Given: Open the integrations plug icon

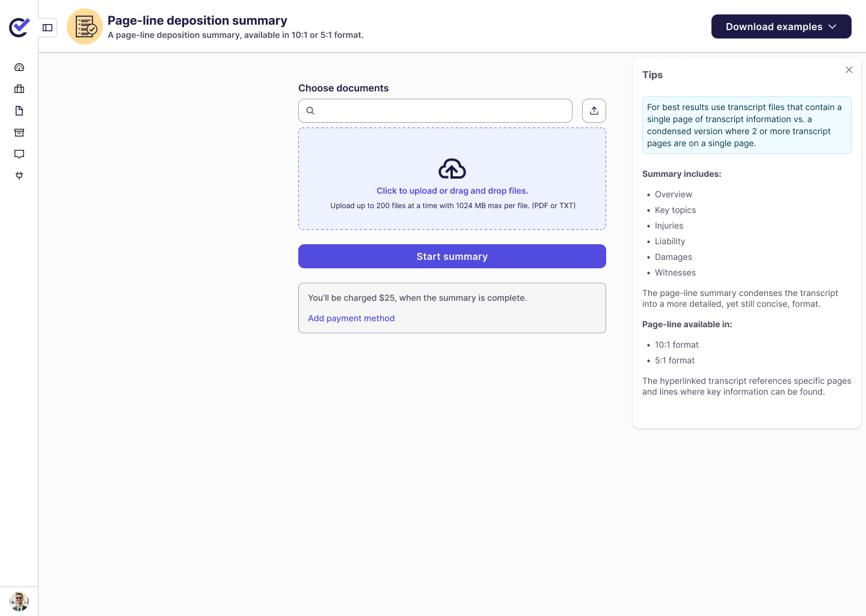Looking at the screenshot, I should point(19,176).
